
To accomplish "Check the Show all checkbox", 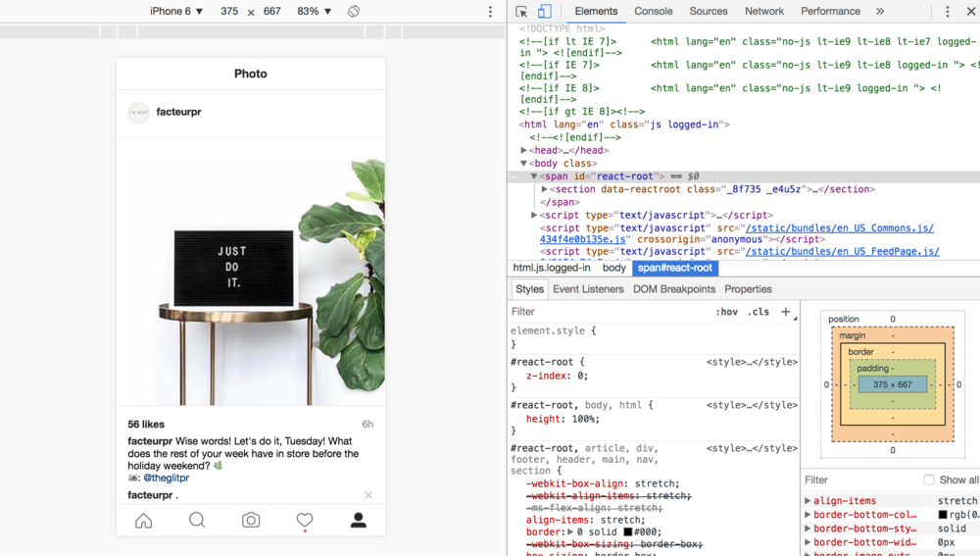I will 929,480.
